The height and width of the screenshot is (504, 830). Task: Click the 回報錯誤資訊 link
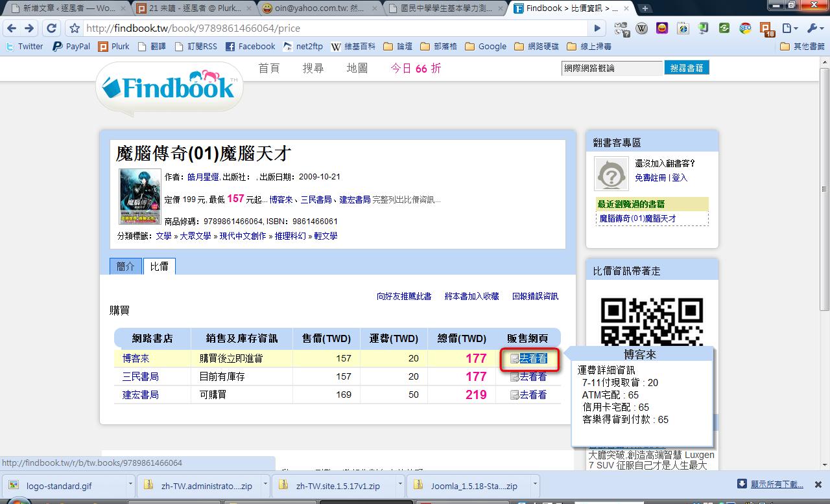coord(536,296)
